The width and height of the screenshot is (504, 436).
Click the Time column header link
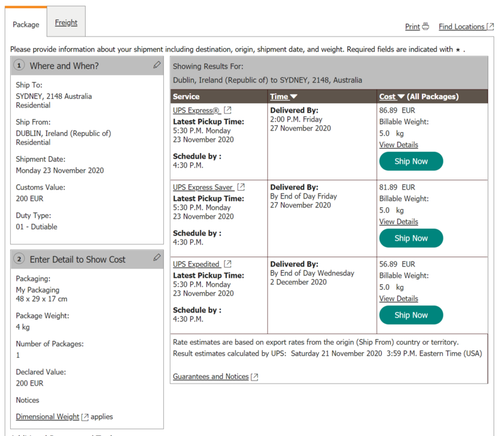click(x=279, y=96)
